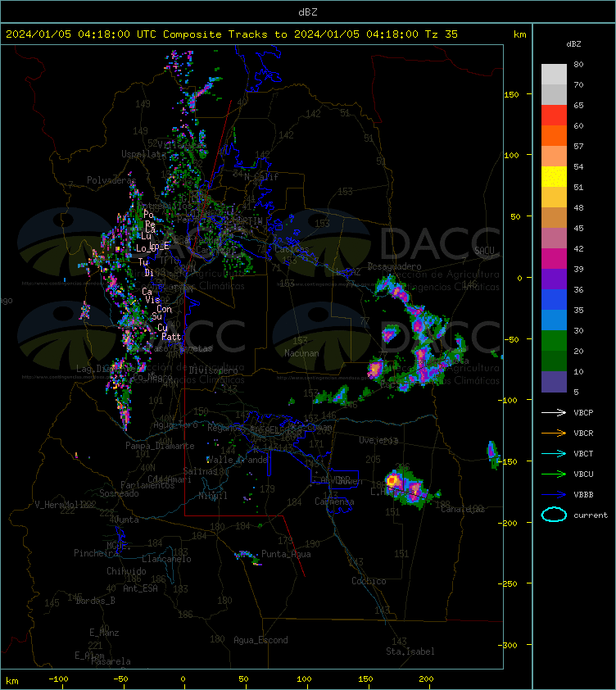Click the Canalejas map label

tap(463, 509)
